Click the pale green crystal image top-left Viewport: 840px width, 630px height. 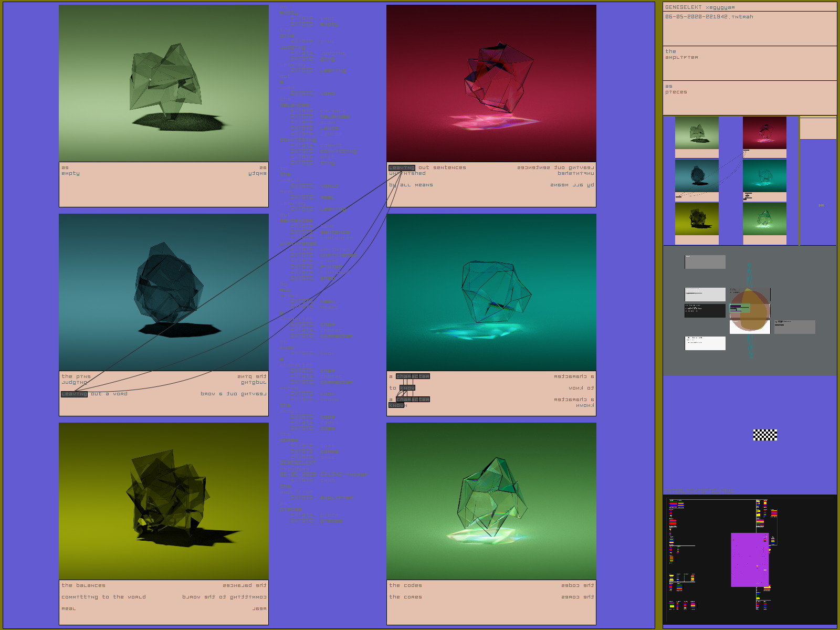click(163, 83)
